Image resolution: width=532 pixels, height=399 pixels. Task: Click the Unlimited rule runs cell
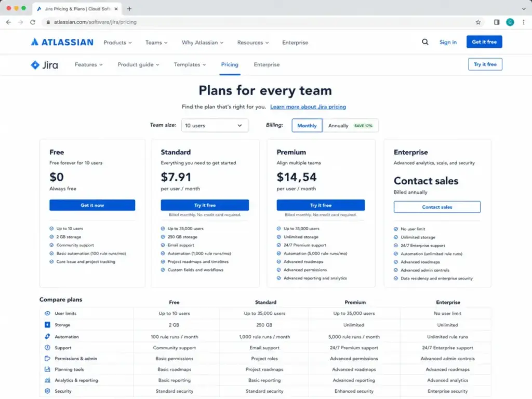pos(447,337)
